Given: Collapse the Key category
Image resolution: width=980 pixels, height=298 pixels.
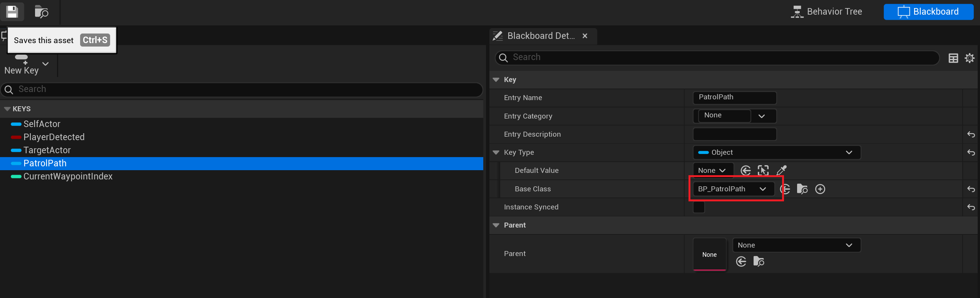Looking at the screenshot, I should click(x=496, y=80).
